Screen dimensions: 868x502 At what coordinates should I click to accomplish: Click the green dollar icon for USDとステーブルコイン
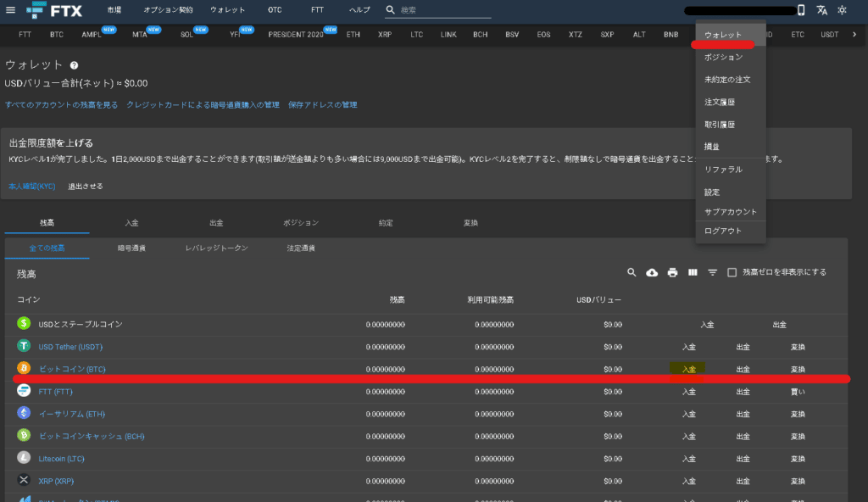pyautogui.click(x=24, y=323)
